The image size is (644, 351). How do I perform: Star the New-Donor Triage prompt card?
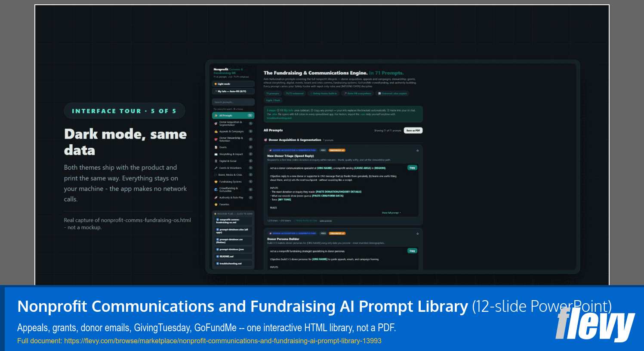coord(417,151)
